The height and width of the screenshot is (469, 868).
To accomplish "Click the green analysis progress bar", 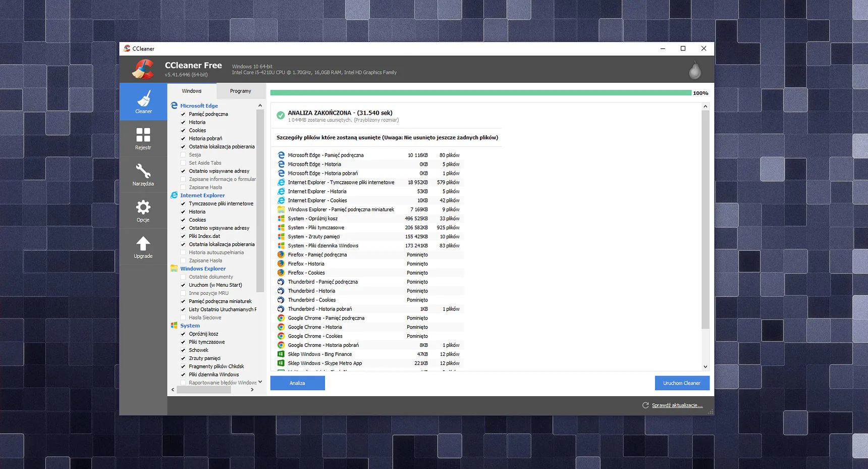I will (479, 93).
